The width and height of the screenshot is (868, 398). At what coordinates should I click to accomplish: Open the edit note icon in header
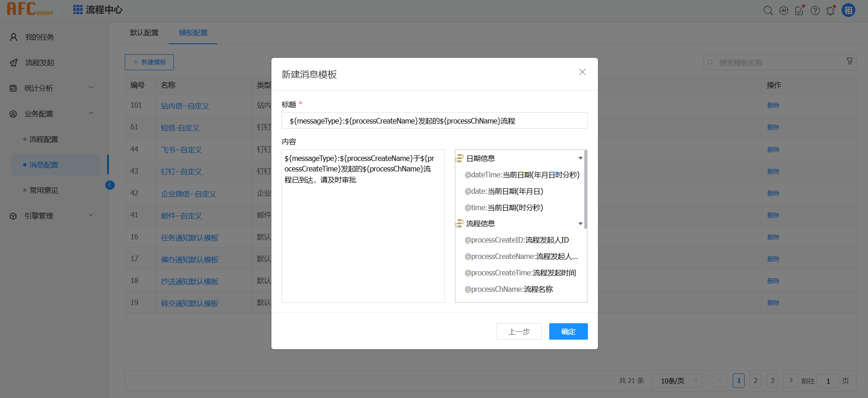click(x=799, y=10)
